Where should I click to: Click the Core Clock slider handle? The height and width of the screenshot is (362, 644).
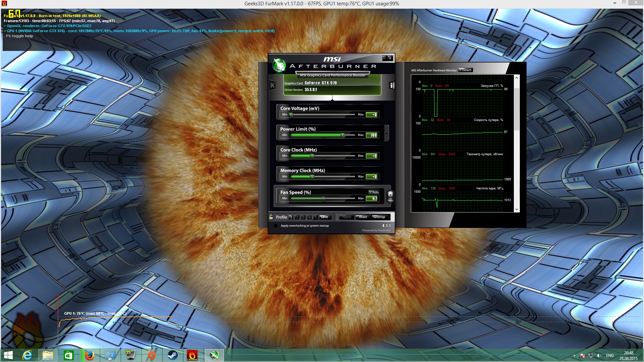point(312,156)
